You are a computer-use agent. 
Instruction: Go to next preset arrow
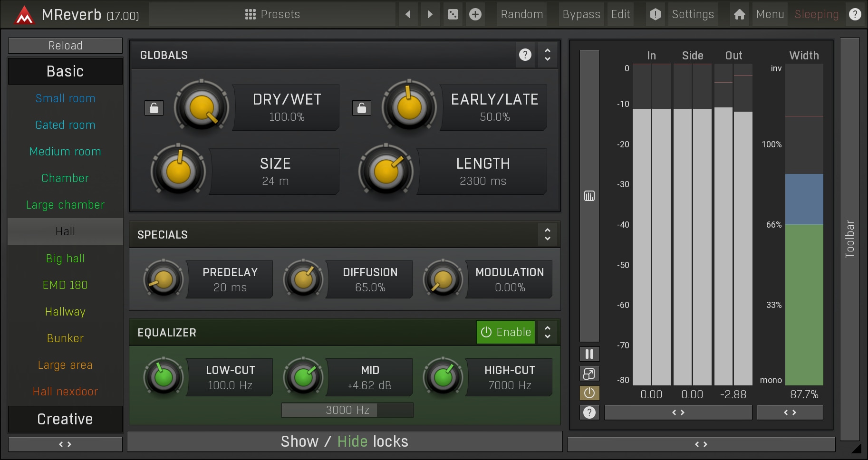pos(430,14)
